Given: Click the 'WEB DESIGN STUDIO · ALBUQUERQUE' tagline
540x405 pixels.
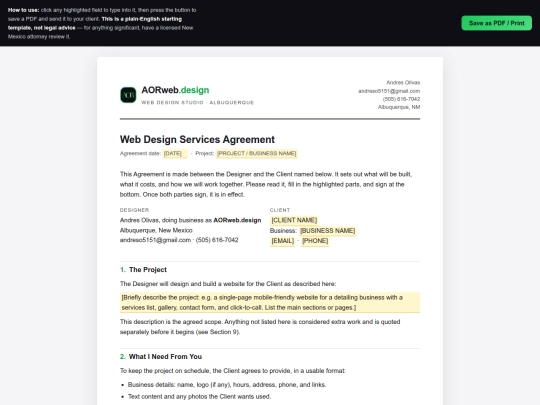Looking at the screenshot, I should (197, 102).
